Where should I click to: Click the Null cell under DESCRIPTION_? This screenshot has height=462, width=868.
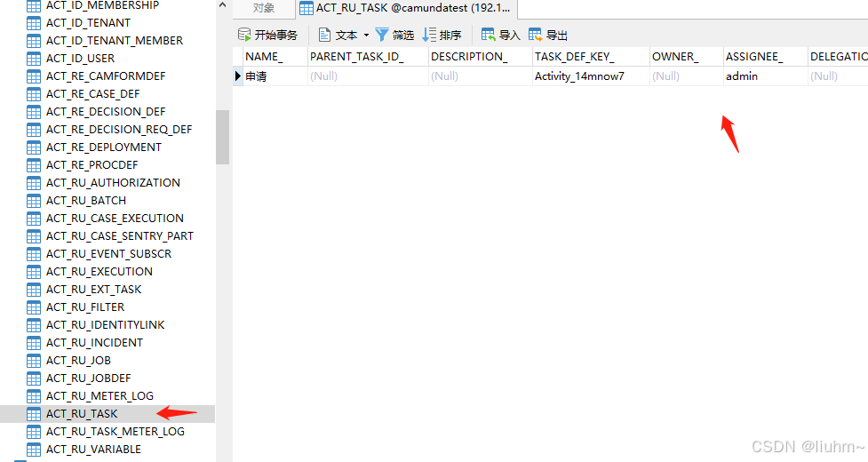point(480,76)
